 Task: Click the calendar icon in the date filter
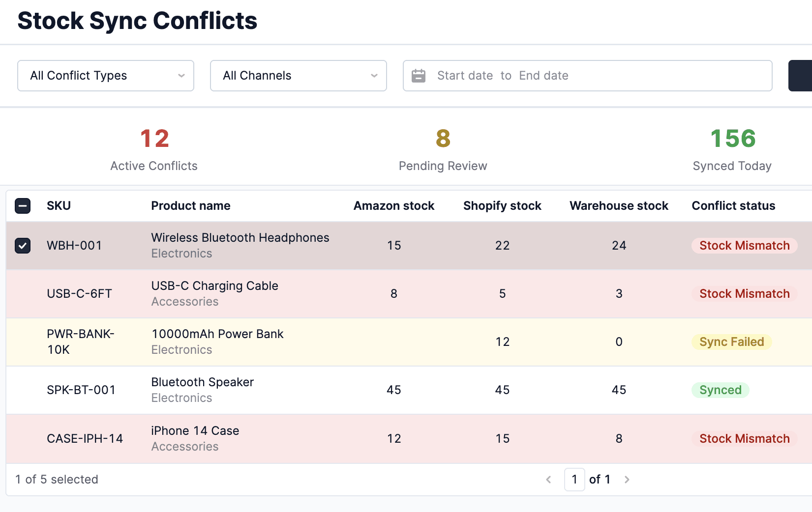419,76
